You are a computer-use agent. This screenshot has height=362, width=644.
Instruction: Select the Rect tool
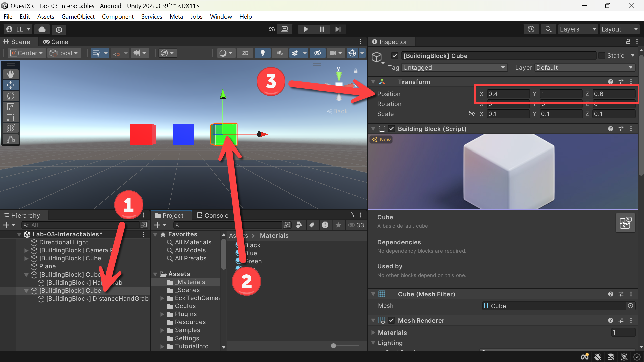click(11, 117)
